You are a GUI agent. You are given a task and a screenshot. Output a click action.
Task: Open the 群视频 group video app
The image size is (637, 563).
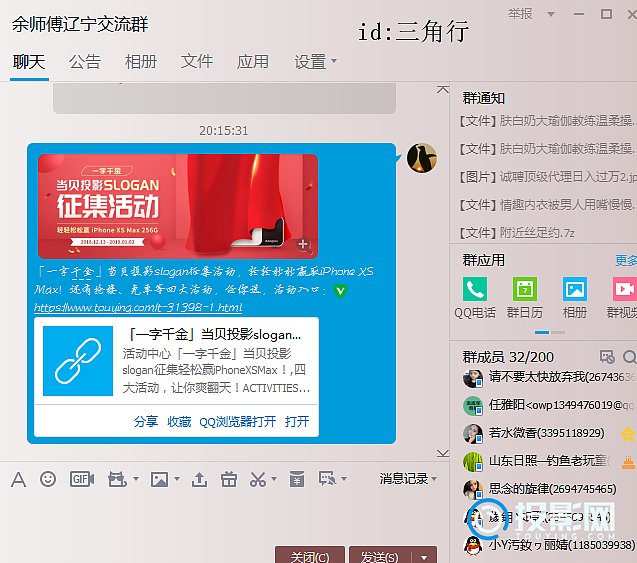coord(624,289)
